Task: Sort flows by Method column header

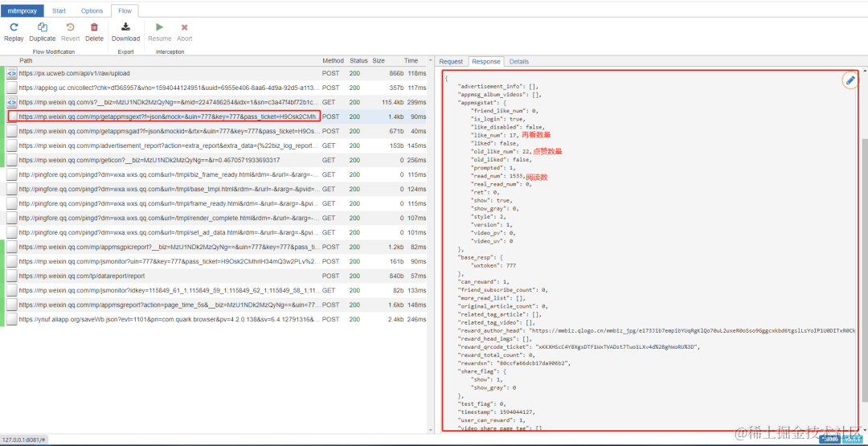Action: tap(334, 61)
